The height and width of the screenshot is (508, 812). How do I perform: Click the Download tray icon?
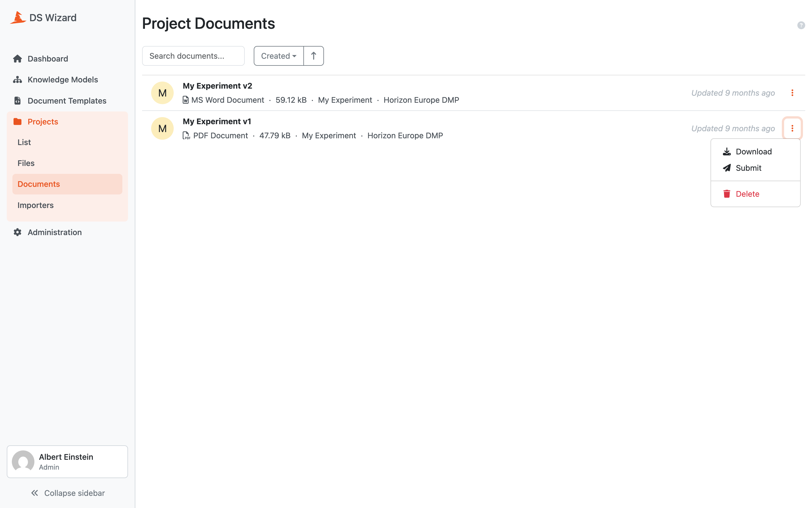coord(727,152)
